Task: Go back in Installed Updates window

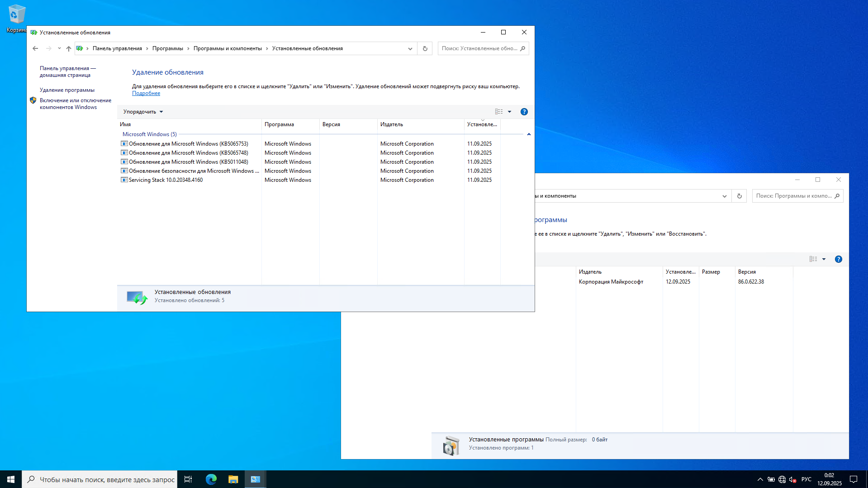Action: click(x=35, y=48)
